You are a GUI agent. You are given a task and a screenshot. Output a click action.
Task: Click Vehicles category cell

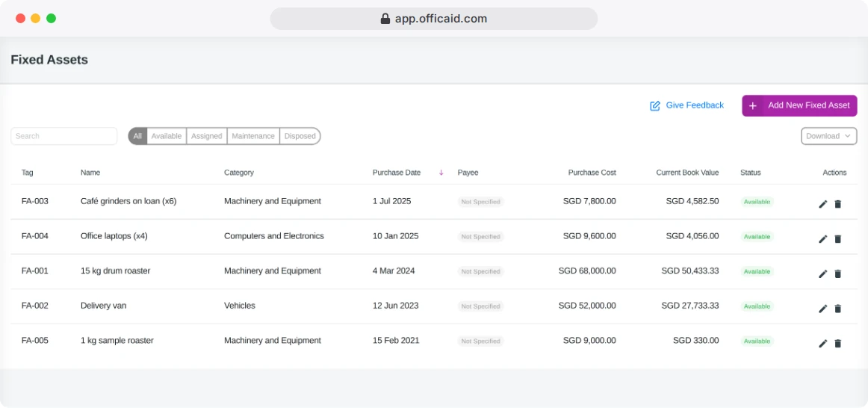240,306
